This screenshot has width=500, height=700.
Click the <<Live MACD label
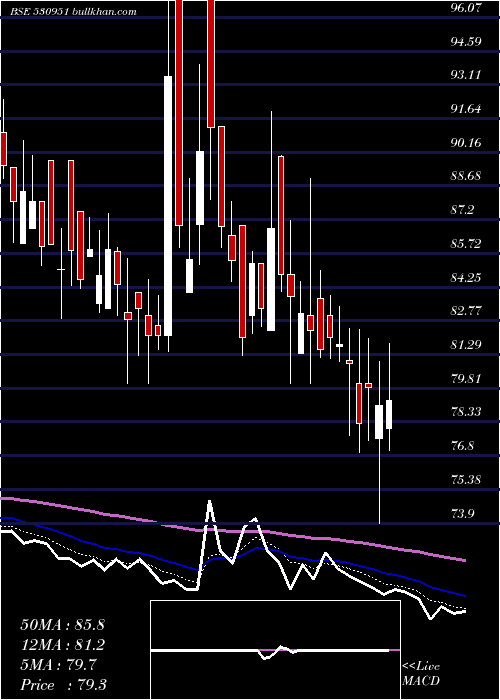pyautogui.click(x=421, y=673)
